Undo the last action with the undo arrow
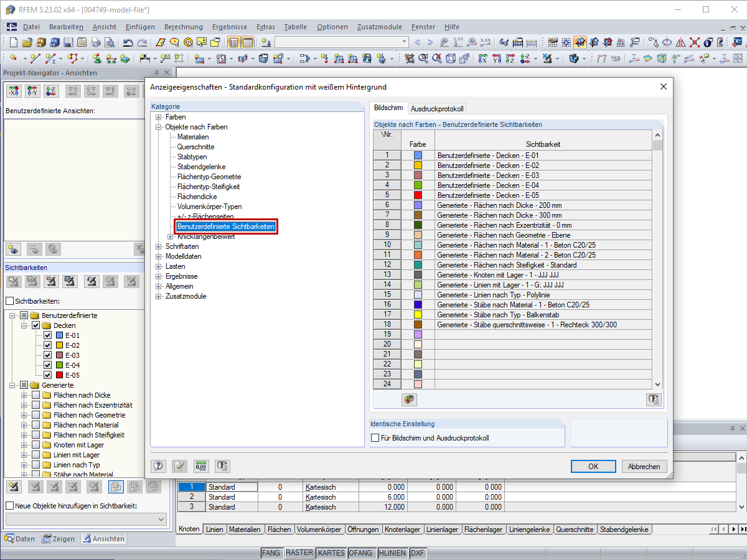Screen dimensions: 747x560 click(x=128, y=42)
